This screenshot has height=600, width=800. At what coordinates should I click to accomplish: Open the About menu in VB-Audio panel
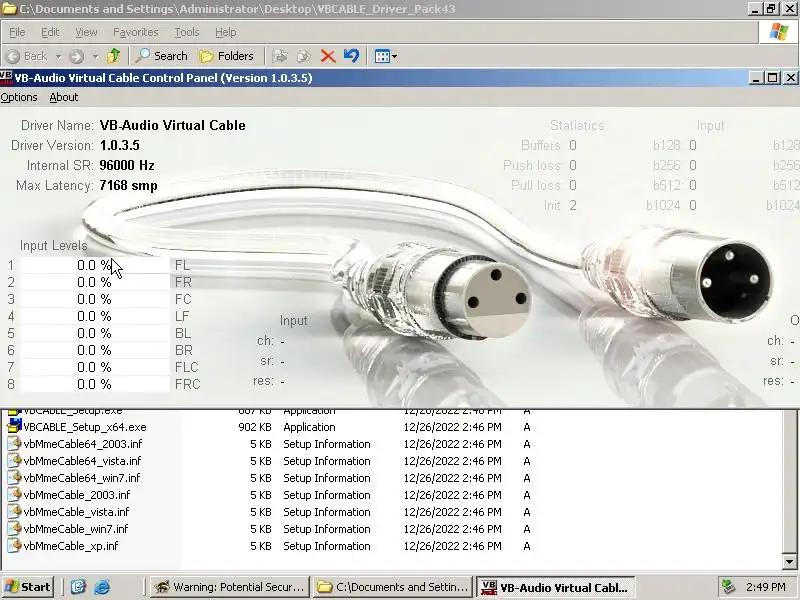click(64, 97)
